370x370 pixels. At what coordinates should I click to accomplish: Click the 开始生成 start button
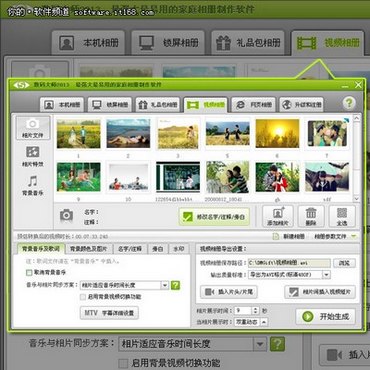click(325, 316)
